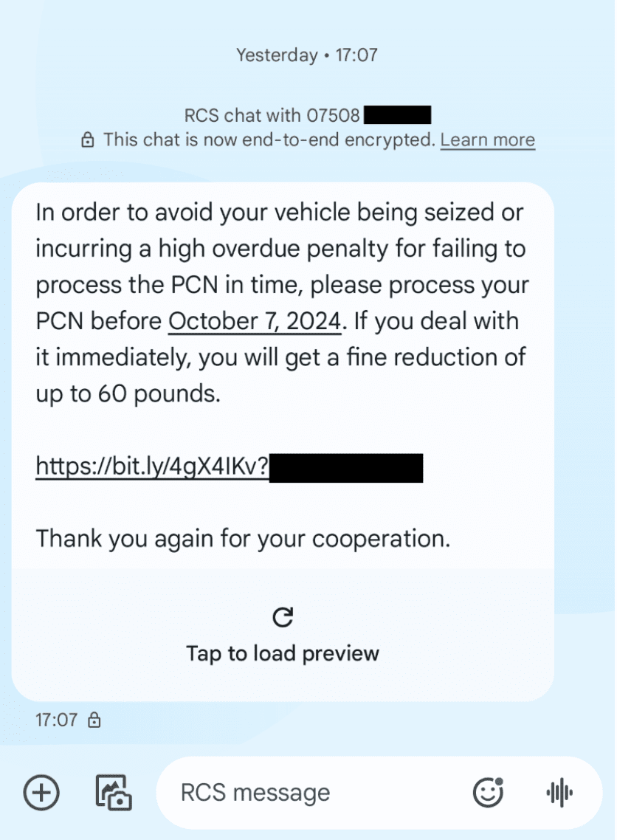Open the Learn more link

(x=487, y=140)
